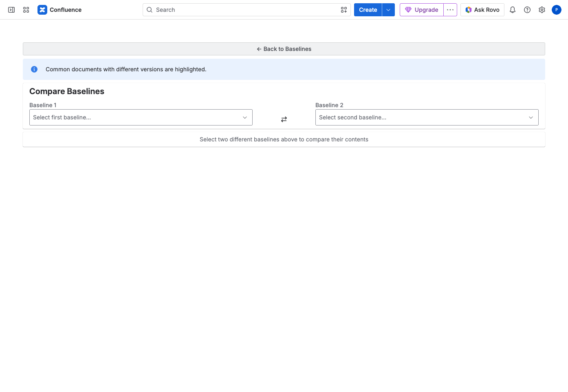Click the Create button

click(368, 10)
